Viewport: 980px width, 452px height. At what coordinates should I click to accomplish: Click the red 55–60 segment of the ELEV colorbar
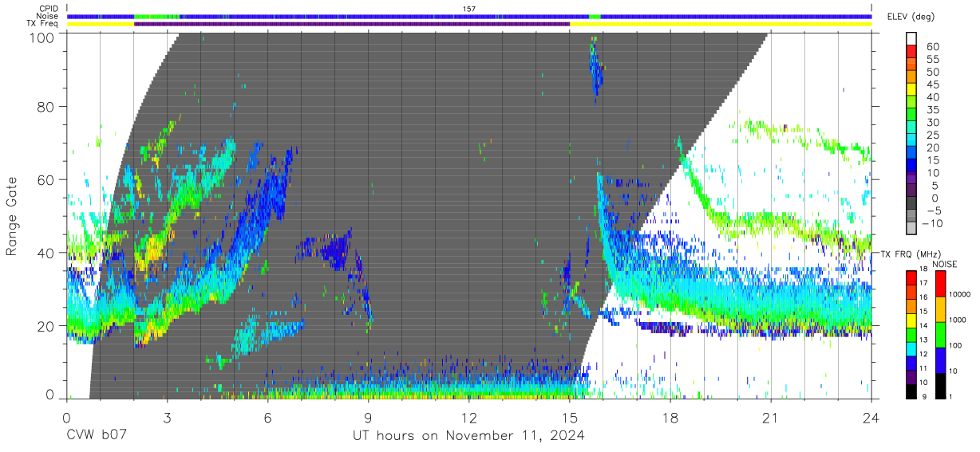(912, 52)
